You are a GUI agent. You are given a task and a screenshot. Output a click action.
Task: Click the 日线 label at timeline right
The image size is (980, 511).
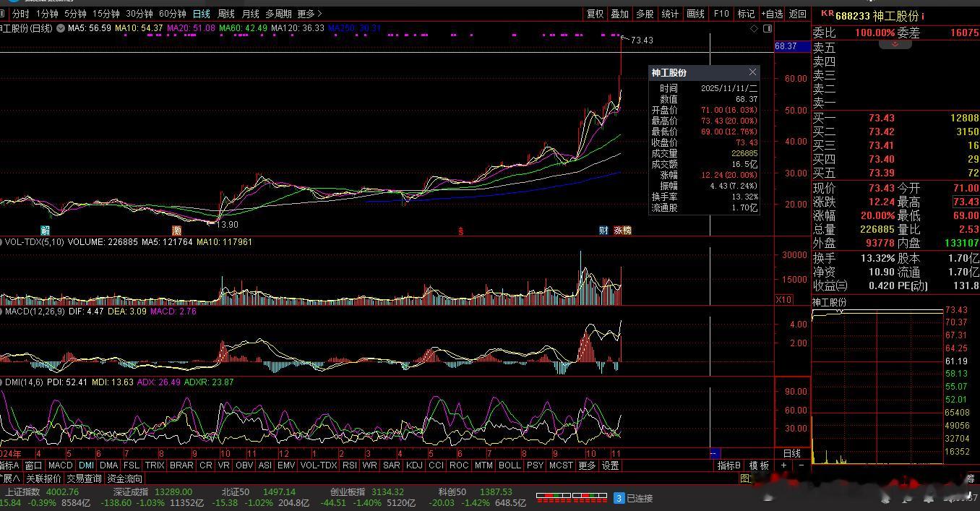pyautogui.click(x=792, y=453)
